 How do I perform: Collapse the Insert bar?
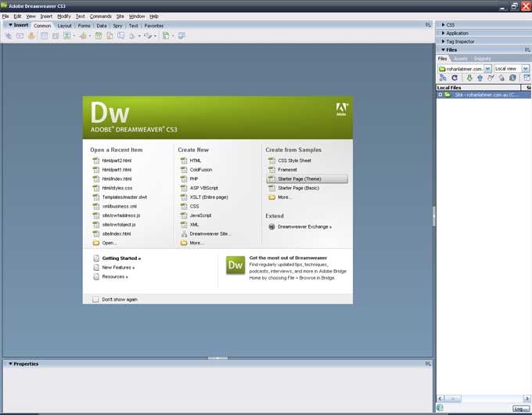10,25
